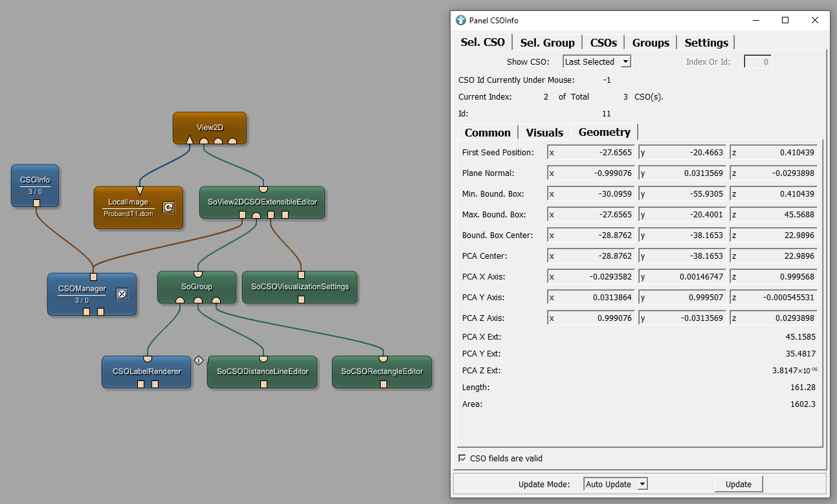Maximize the Panel CSOInfo window
Image resolution: width=837 pixels, height=504 pixels.
click(x=785, y=20)
